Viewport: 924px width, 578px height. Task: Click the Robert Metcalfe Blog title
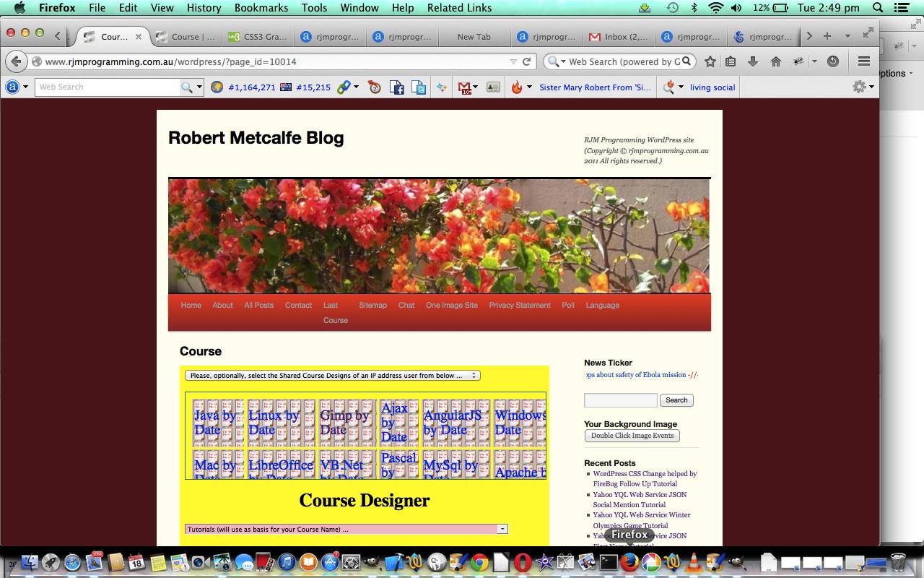[256, 138]
